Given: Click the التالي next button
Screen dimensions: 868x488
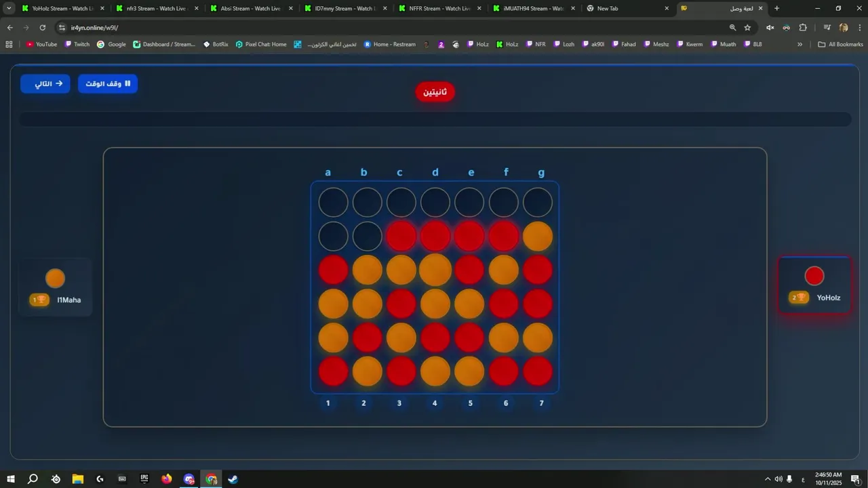Looking at the screenshot, I should coord(45,83).
